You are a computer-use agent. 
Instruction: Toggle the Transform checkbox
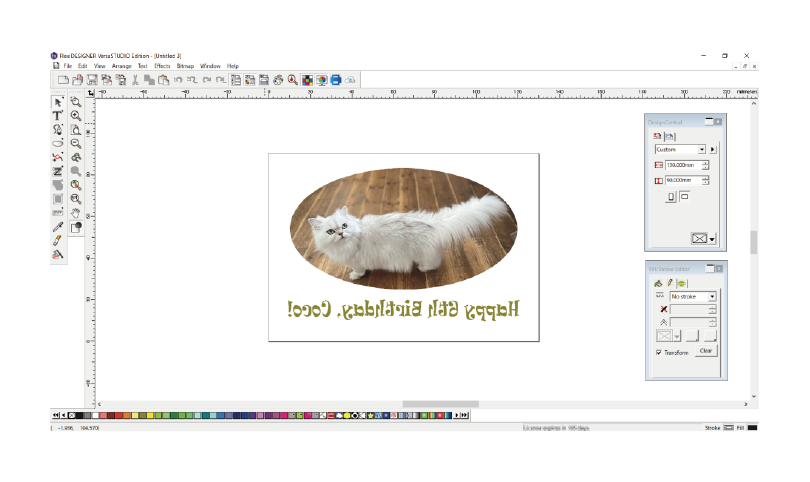click(659, 352)
